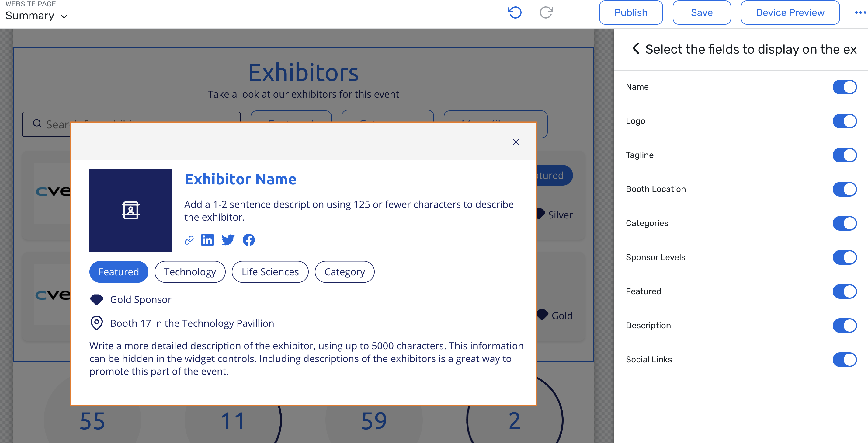This screenshot has height=443, width=868.
Task: Select the Featured tag pill
Action: click(119, 272)
